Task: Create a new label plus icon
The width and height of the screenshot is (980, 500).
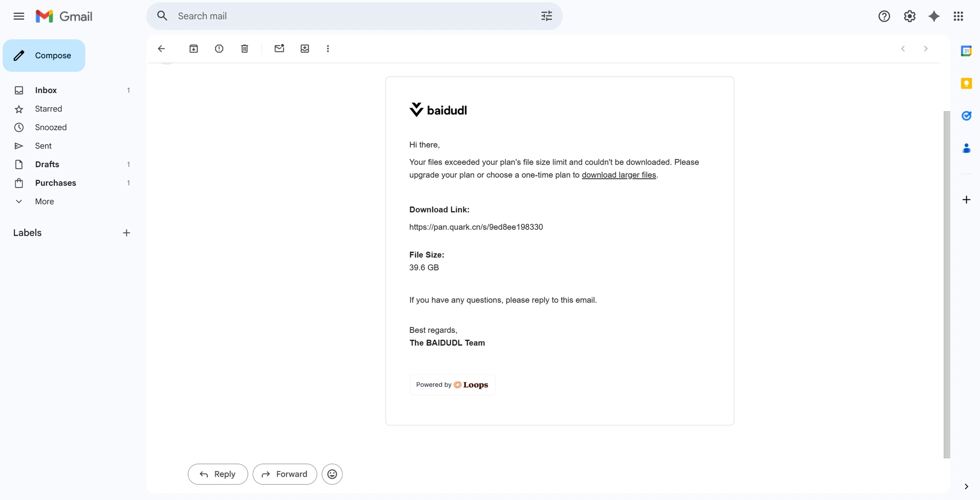Action: point(126,233)
